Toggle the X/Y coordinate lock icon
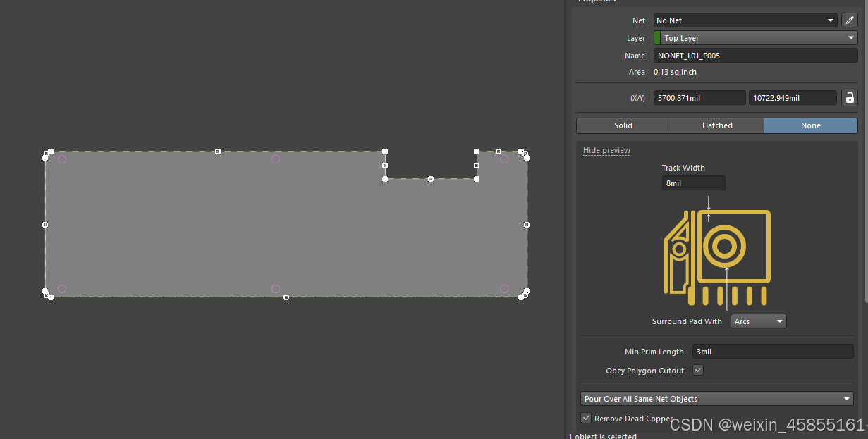The image size is (868, 439). click(x=850, y=98)
